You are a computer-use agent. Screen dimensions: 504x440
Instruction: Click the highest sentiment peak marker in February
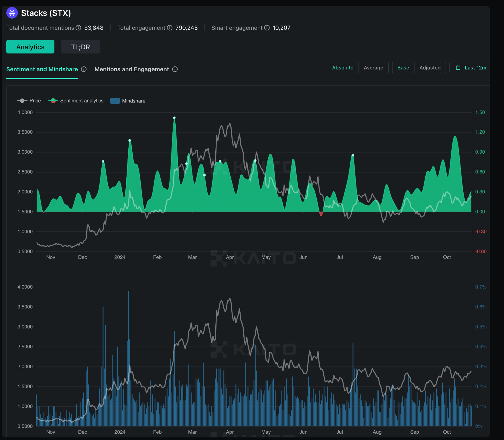coord(174,118)
